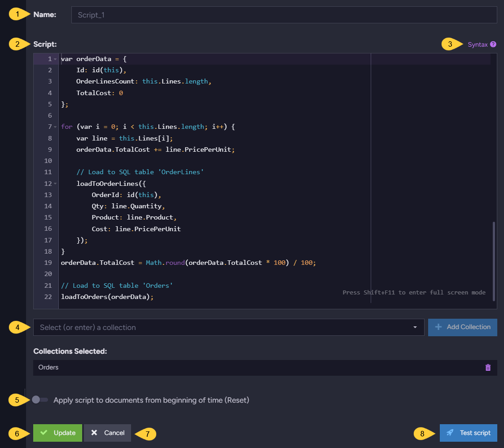Click the Syntax help question mark icon
504x448 pixels.
493,44
